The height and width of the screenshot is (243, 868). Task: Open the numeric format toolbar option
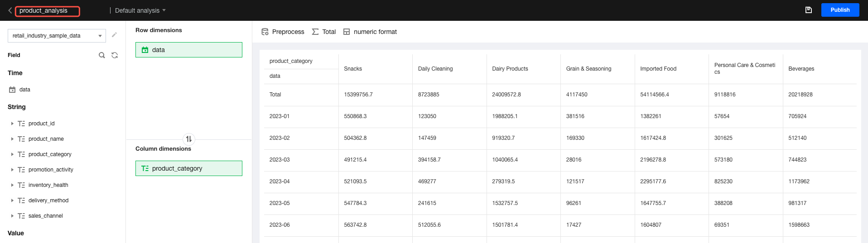tap(370, 32)
